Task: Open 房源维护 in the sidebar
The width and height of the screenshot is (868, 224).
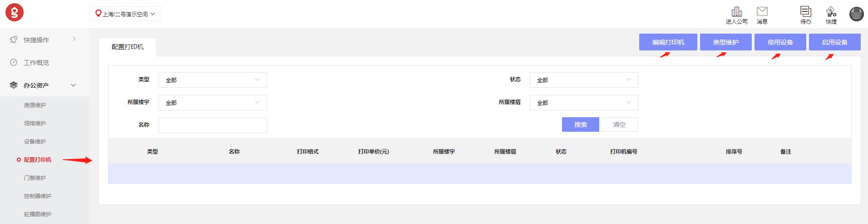Action: 35,105
